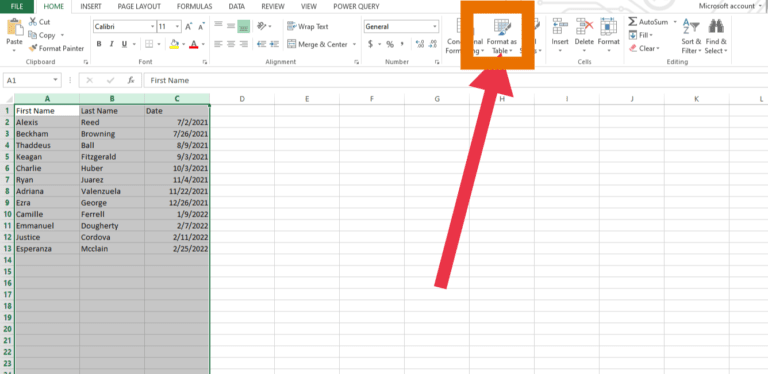Click the Delete cells icon

[584, 26]
